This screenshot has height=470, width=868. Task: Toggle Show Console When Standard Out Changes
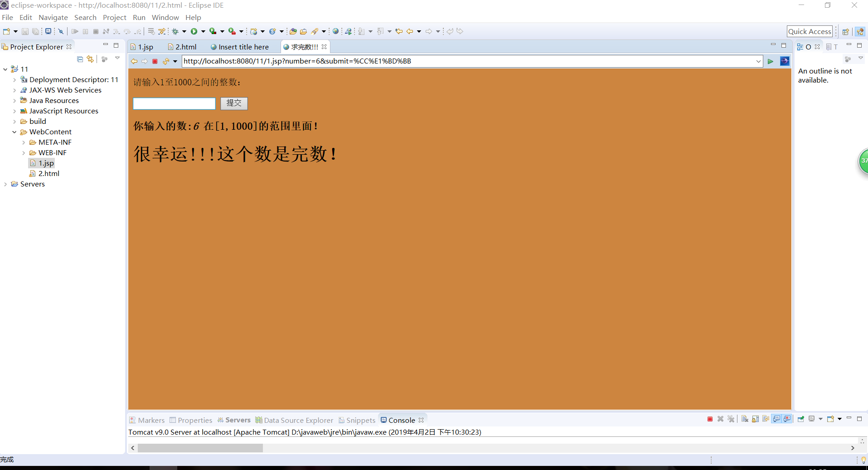coord(777,419)
